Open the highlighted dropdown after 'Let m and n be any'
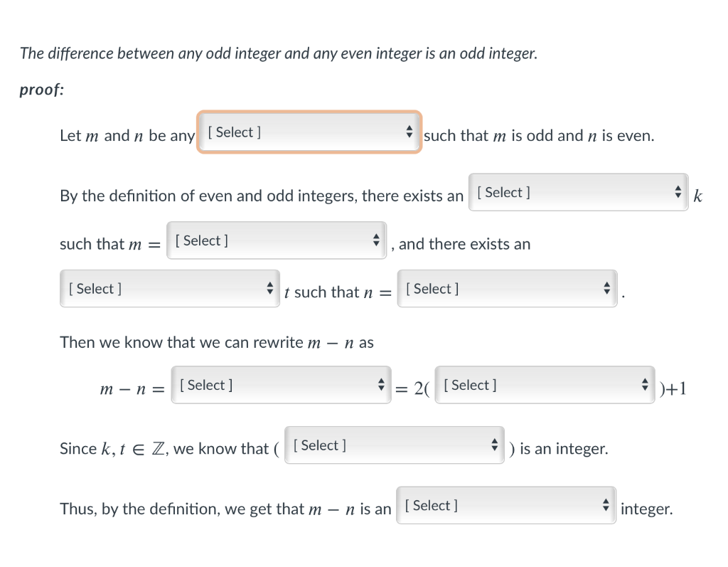728x567 pixels. [299, 132]
